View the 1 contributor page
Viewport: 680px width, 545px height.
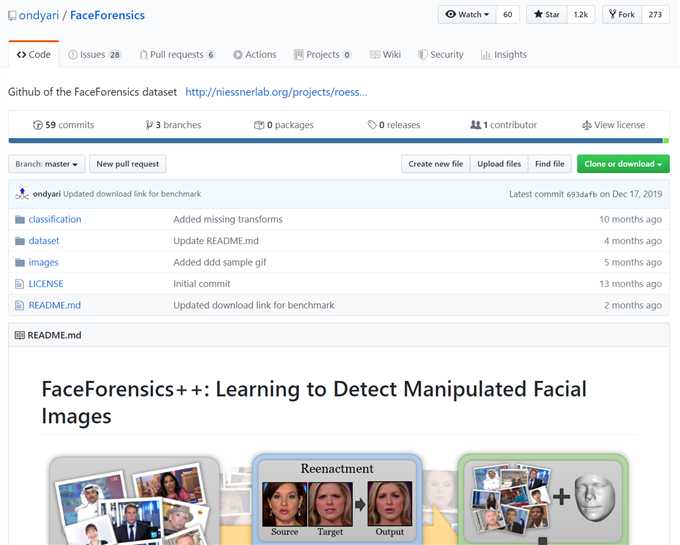pos(503,125)
